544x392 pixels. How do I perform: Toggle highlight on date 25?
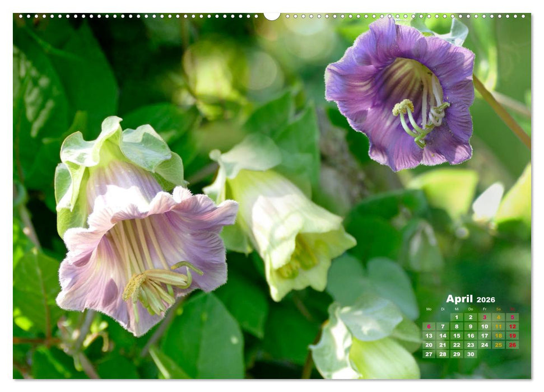tap(499, 344)
